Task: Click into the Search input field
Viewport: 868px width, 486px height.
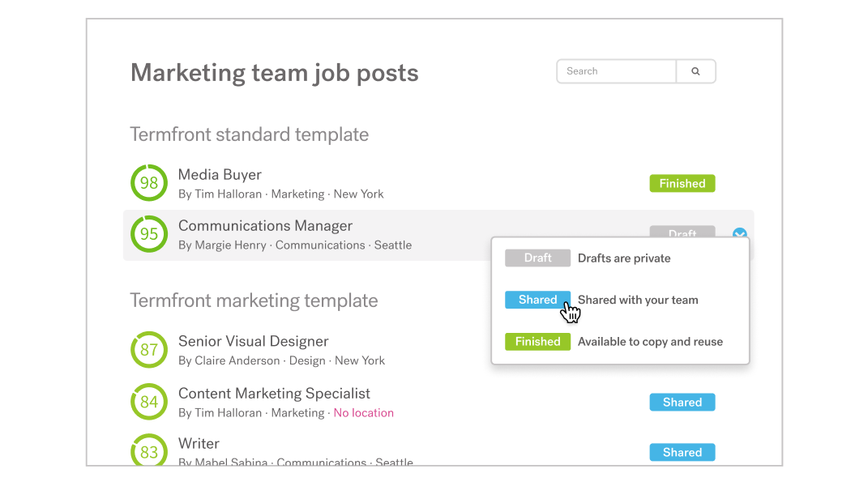Action: pyautogui.click(x=616, y=71)
